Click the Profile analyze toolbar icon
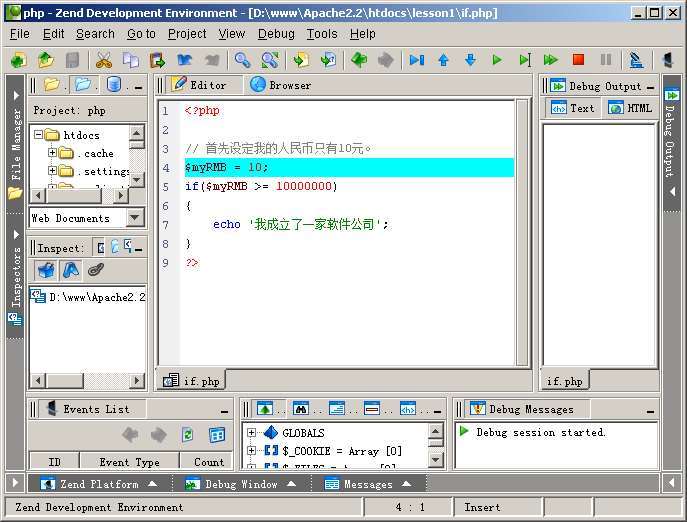The height and width of the screenshot is (522, 687). [636, 60]
